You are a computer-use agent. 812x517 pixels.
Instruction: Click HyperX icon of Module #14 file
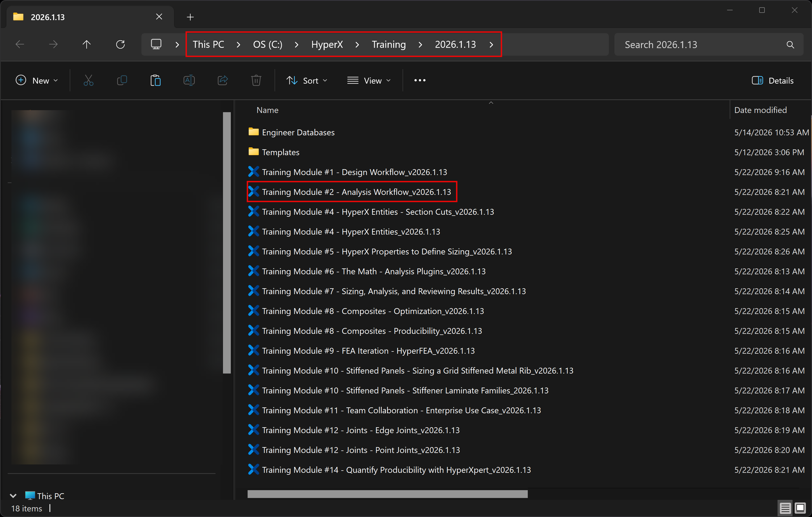(x=254, y=469)
